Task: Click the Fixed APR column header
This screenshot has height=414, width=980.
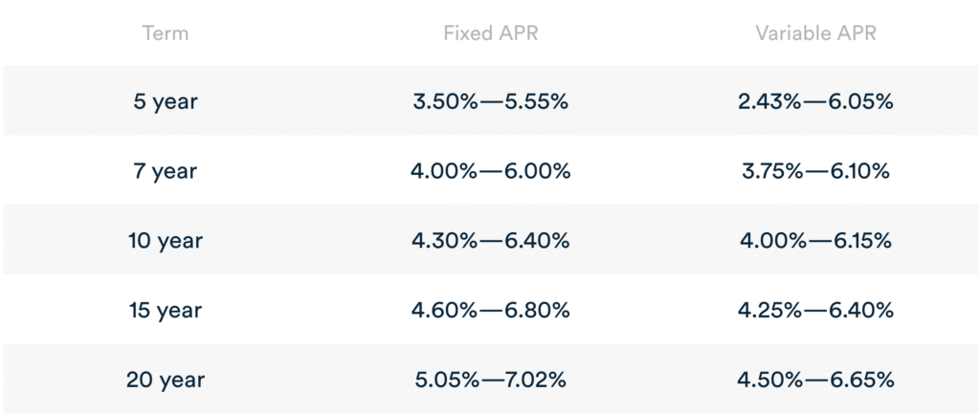Action: tap(490, 33)
